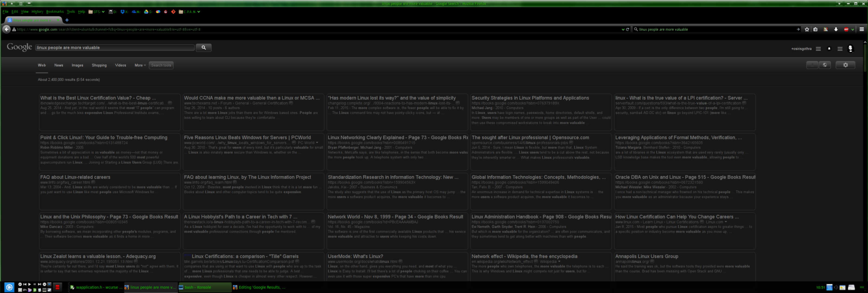Expand the GTS: bookmark folder
The width and height of the screenshot is (868, 293).
pyautogui.click(x=96, y=11)
